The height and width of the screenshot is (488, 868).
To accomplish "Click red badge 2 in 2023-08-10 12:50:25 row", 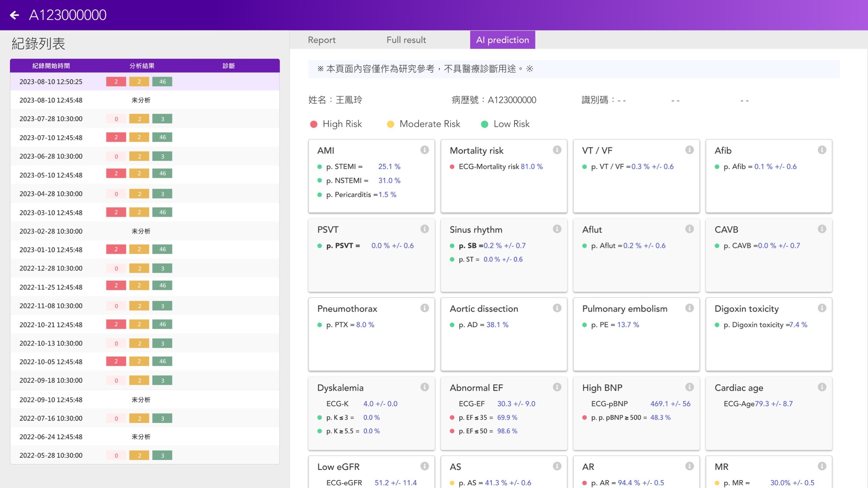I will (x=116, y=81).
